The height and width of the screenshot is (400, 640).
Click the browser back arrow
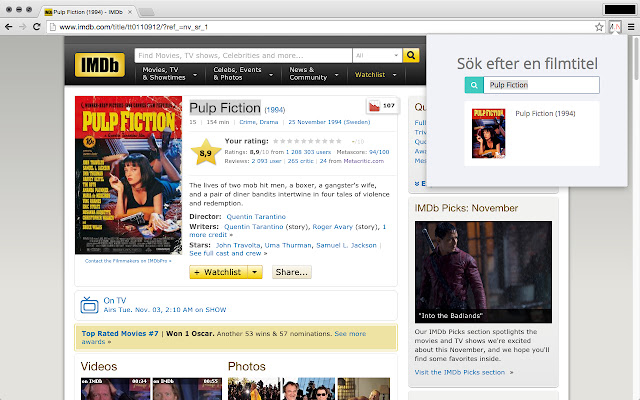coord(9,27)
